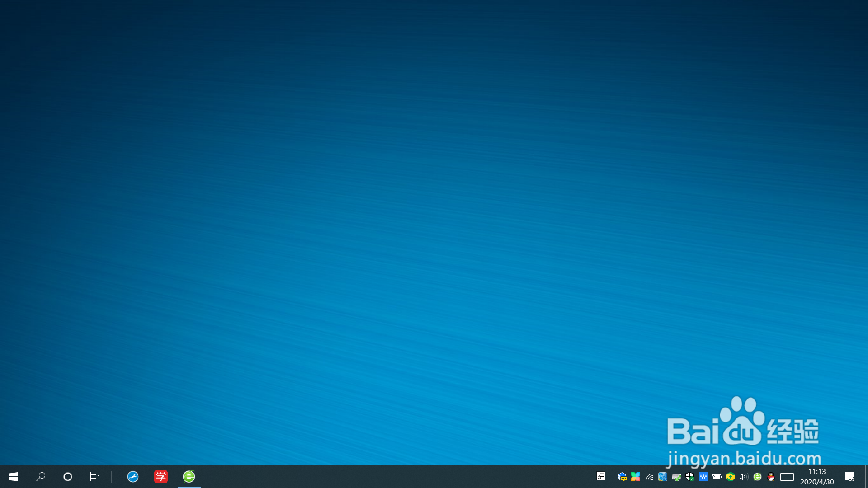Open Wi-Fi network tray icon

pos(649,477)
